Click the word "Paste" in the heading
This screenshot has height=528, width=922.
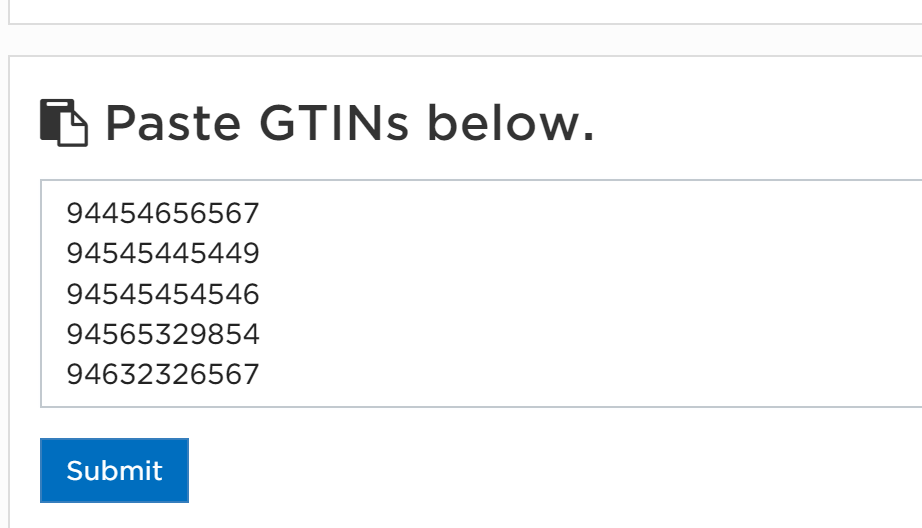[173, 123]
